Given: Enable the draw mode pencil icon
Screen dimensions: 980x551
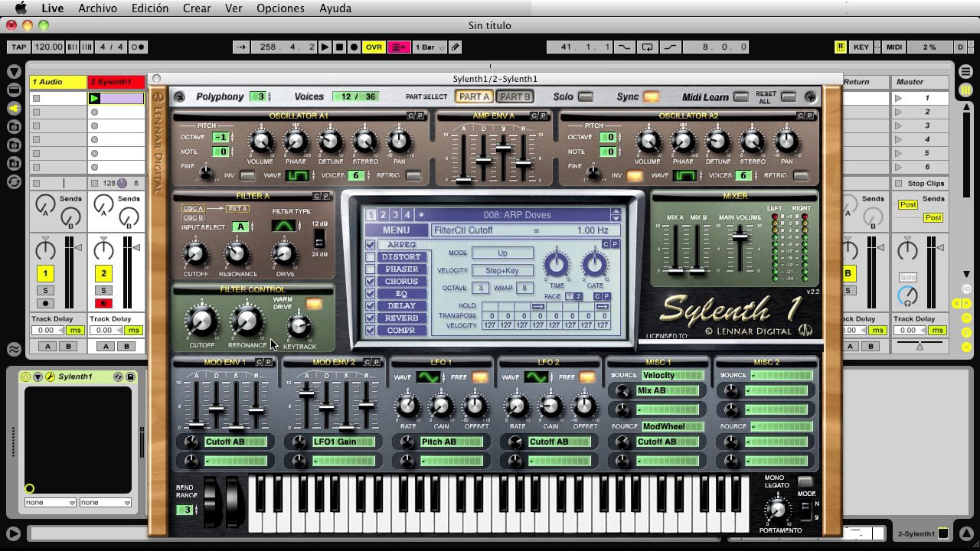Looking at the screenshot, I should [x=456, y=47].
